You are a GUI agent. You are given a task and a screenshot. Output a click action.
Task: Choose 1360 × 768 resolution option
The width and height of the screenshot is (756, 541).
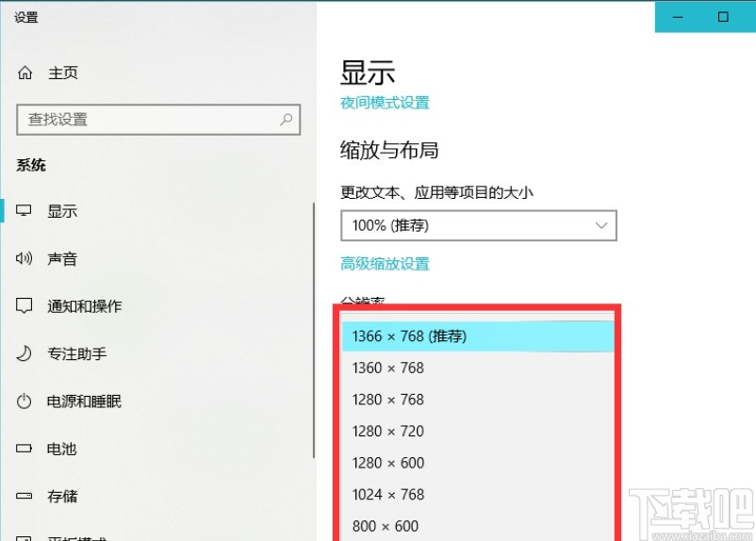tap(478, 368)
